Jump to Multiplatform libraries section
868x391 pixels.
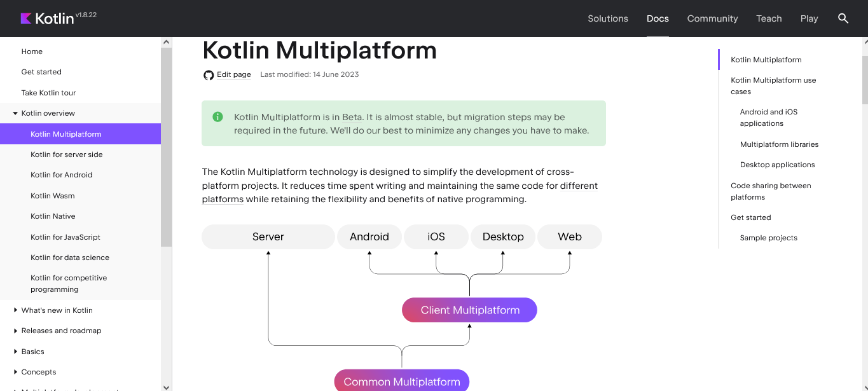pos(779,144)
